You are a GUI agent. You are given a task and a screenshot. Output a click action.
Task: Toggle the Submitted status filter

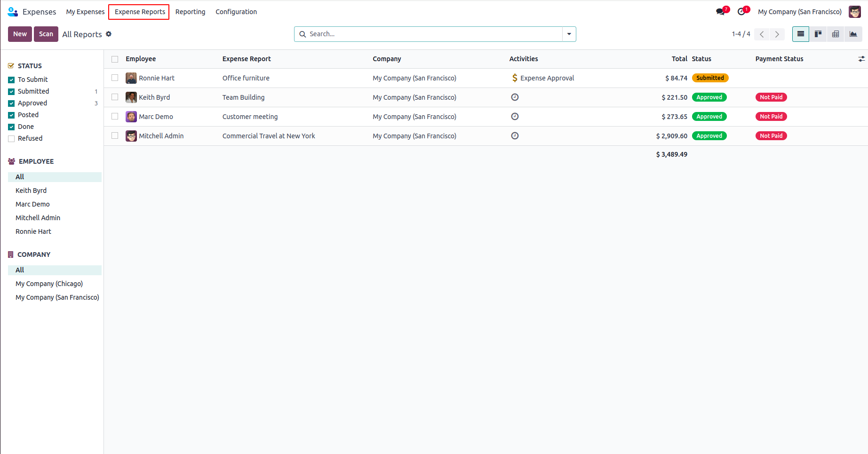click(11, 91)
